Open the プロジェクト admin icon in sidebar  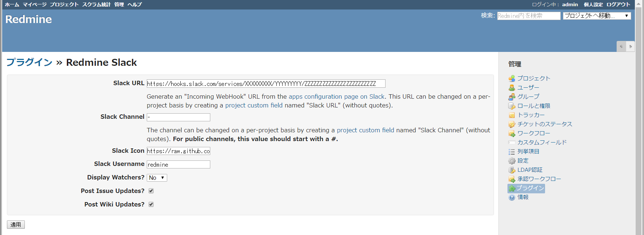tap(512, 78)
